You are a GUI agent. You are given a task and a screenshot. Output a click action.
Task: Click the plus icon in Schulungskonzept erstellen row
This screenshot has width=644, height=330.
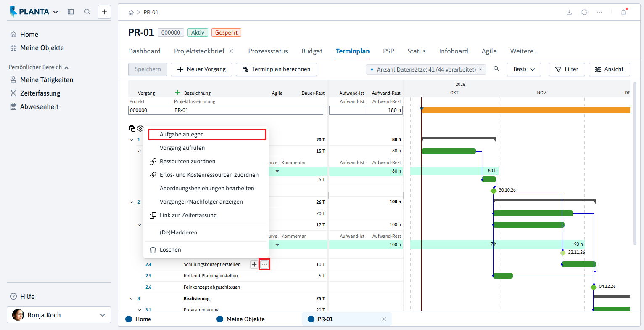point(254,264)
